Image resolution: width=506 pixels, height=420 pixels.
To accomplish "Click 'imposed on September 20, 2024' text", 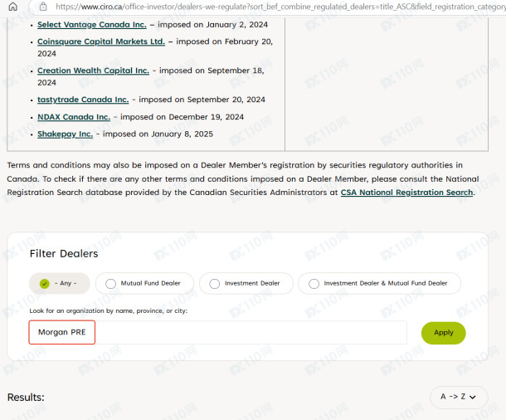I will coord(202,100).
